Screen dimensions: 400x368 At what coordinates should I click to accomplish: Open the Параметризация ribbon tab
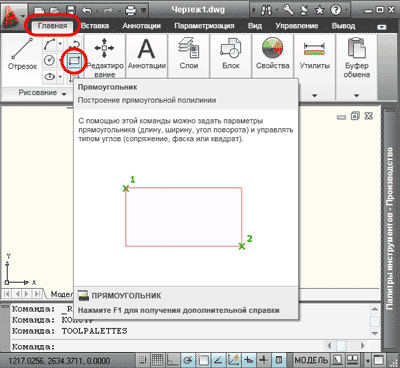(x=204, y=26)
